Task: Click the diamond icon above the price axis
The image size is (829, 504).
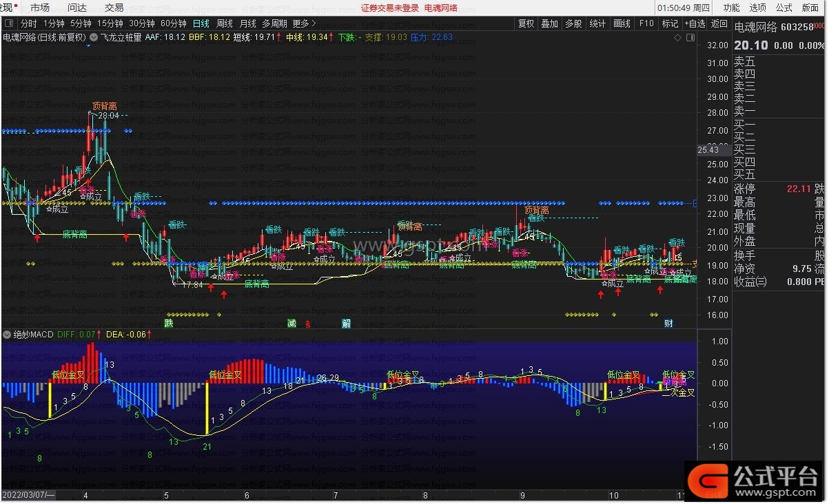Action: [x=677, y=37]
